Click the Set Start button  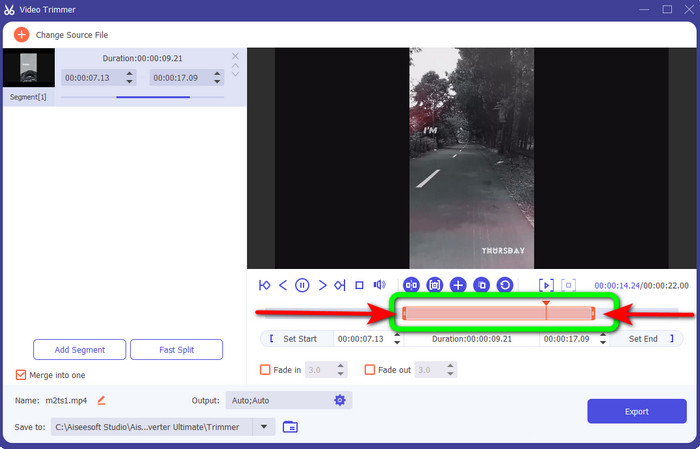click(x=292, y=339)
